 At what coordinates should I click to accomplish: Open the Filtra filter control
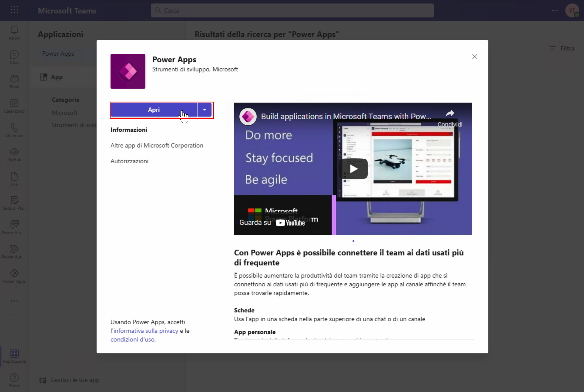[x=562, y=49]
